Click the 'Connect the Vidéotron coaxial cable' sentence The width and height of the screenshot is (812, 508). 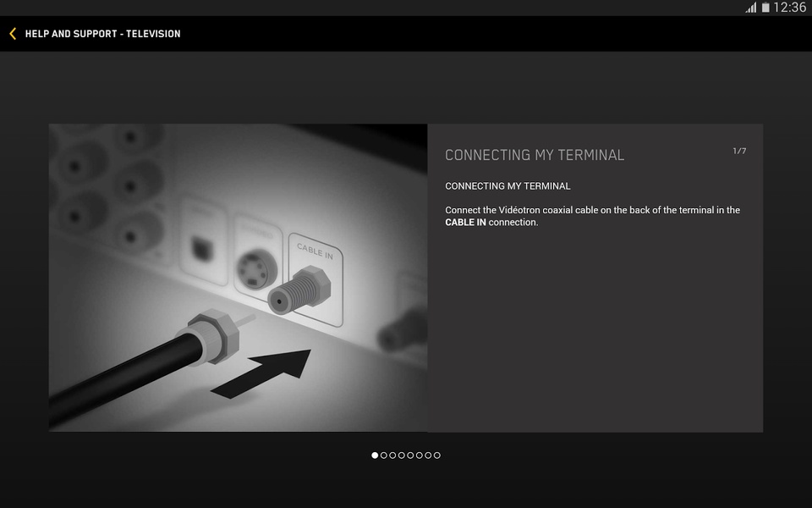point(592,216)
